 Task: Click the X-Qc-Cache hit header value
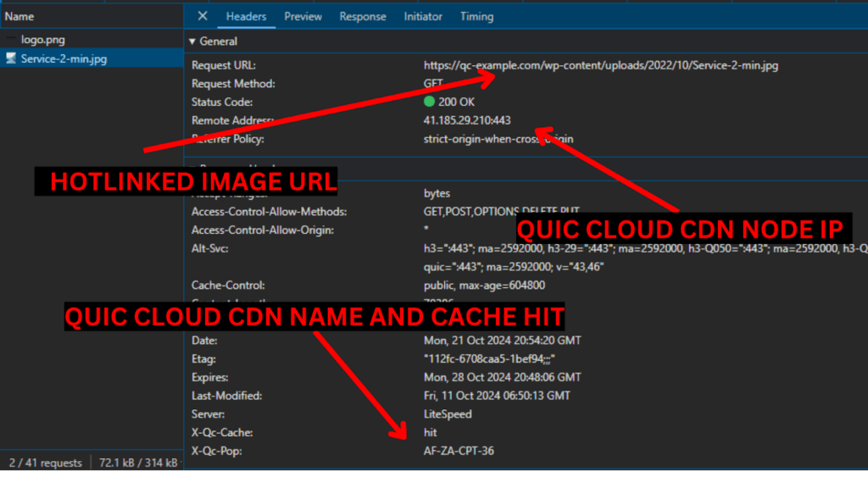[x=430, y=432]
